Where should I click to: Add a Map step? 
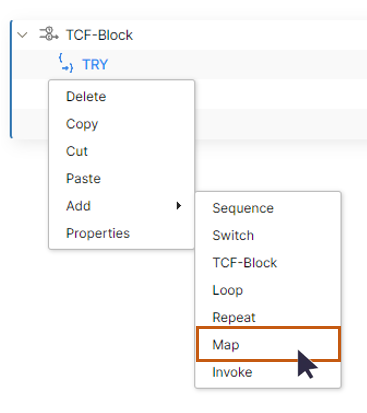click(268, 344)
